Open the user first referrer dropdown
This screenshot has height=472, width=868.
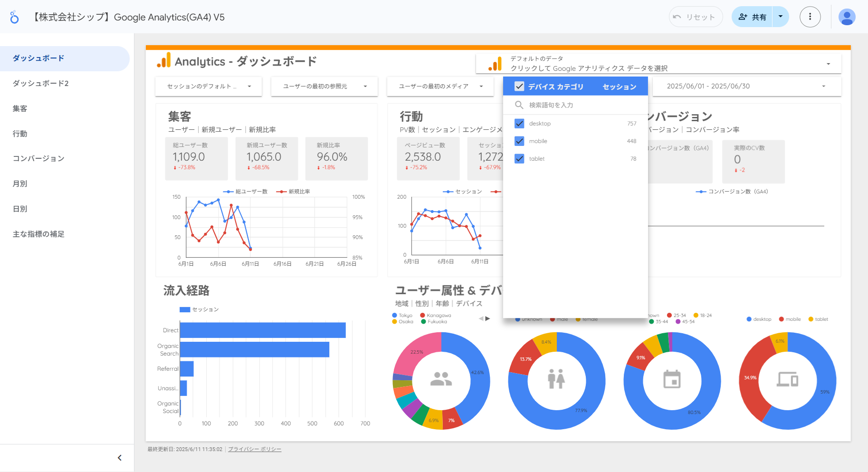pyautogui.click(x=324, y=87)
